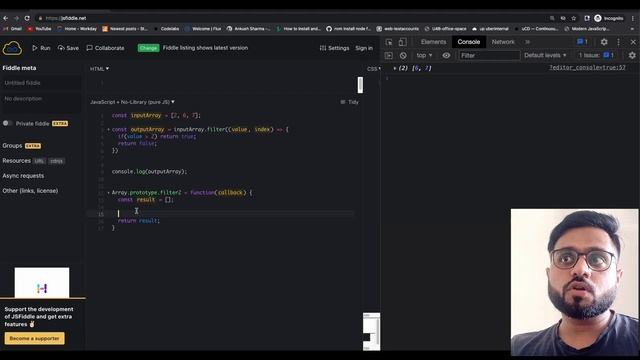Image resolution: width=640 pixels, height=360 pixels.
Task: Open the Home - Workday bookmark
Action: (77, 29)
